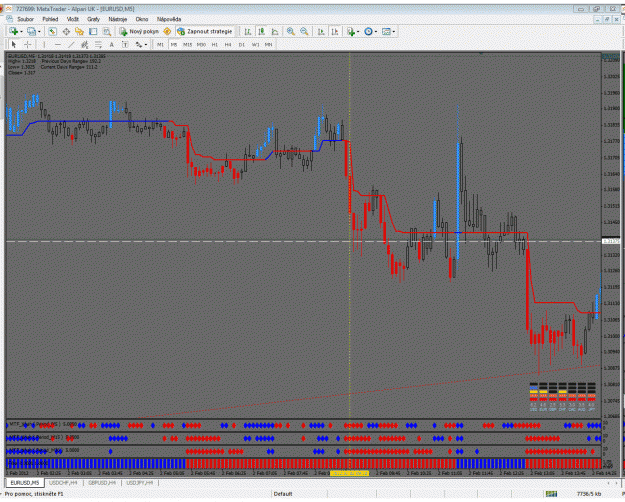Open the Nástroje menu
This screenshot has height=502, width=625.
(118, 19)
